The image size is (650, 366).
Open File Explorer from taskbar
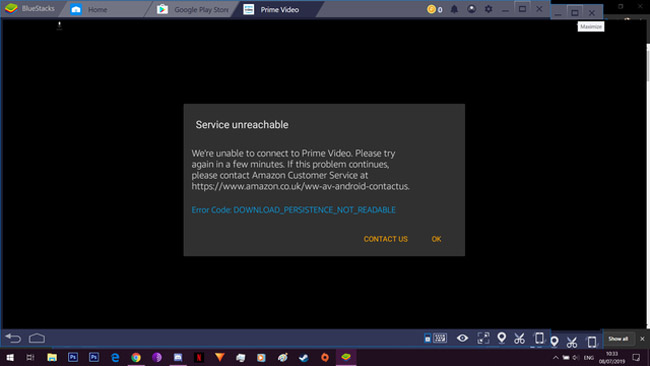click(x=52, y=357)
